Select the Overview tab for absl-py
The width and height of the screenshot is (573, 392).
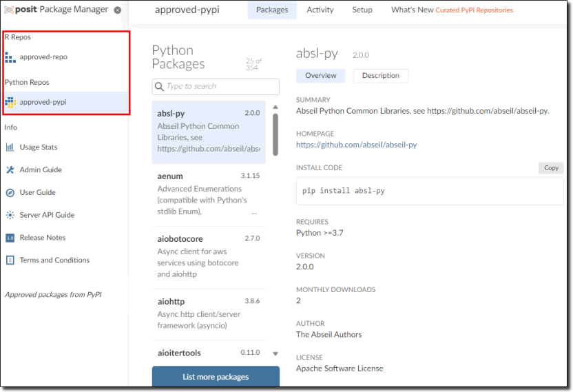pyautogui.click(x=320, y=76)
